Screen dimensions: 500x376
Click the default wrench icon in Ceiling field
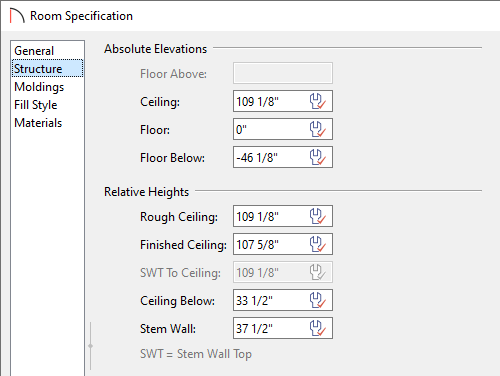(x=317, y=101)
